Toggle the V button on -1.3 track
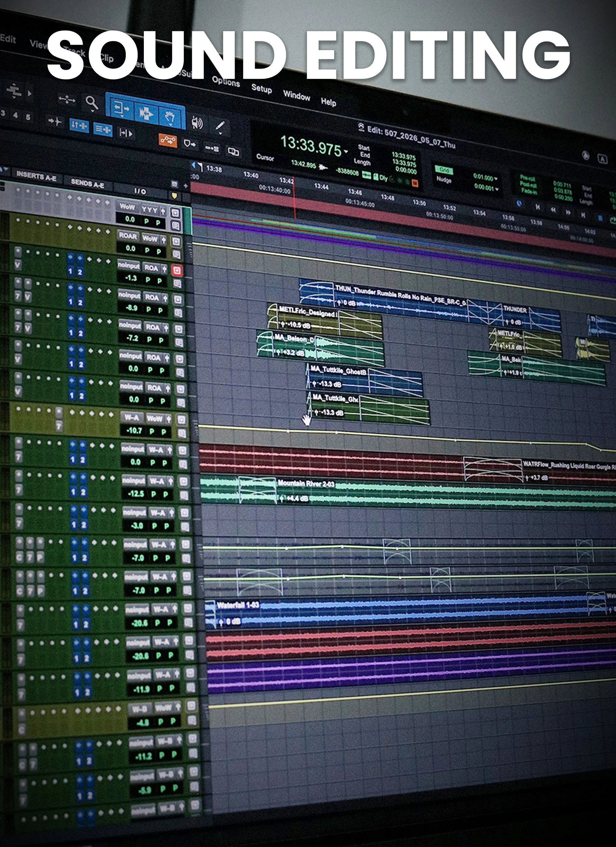 tap(18, 265)
